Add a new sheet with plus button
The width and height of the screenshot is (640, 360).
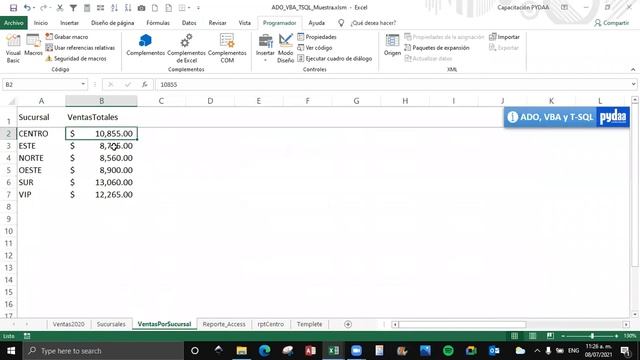click(x=348, y=324)
